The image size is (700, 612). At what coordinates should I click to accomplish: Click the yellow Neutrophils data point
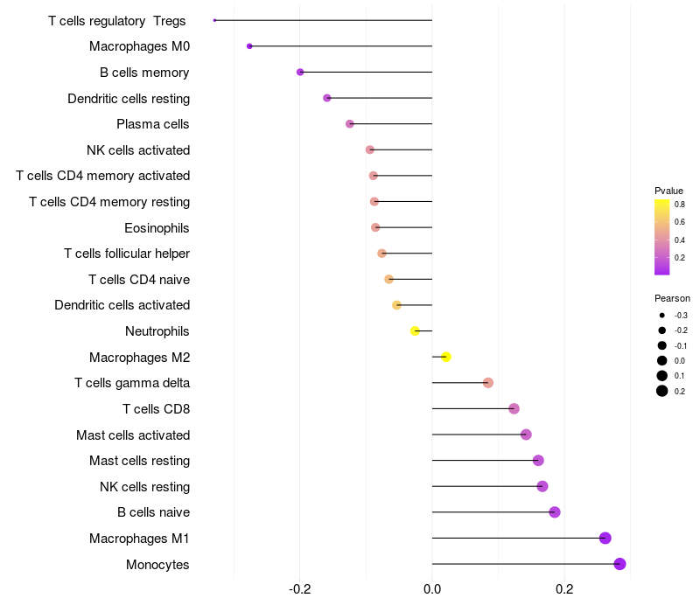[x=416, y=330]
